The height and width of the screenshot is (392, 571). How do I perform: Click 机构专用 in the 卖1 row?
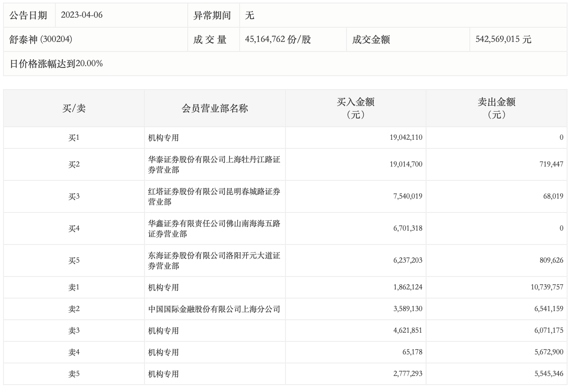[x=164, y=287]
